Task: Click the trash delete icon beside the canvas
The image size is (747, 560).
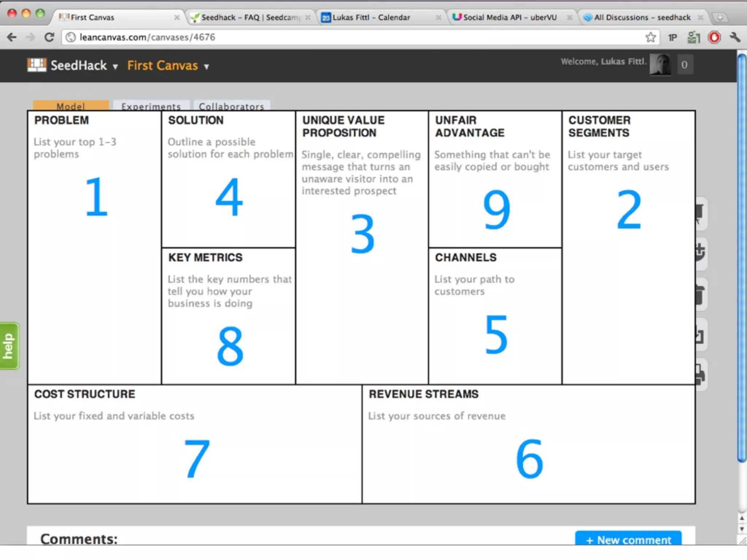Action: click(x=700, y=295)
